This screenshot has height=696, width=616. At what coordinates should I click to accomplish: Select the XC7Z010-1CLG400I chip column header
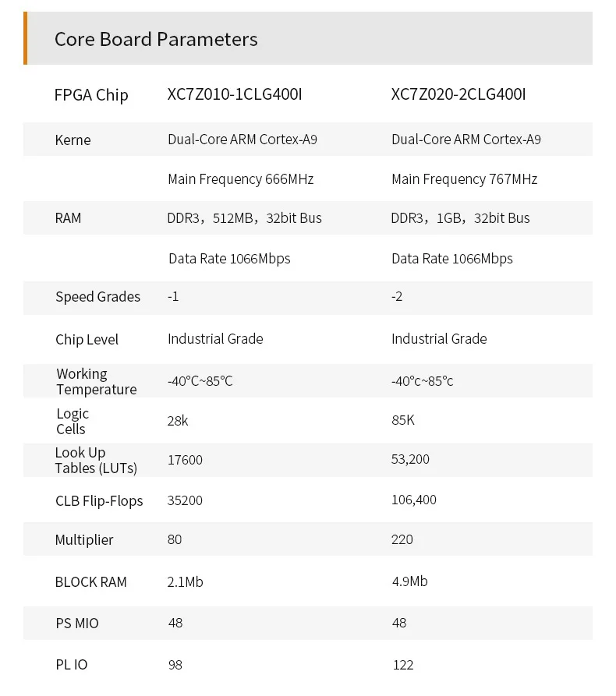pyautogui.click(x=235, y=94)
